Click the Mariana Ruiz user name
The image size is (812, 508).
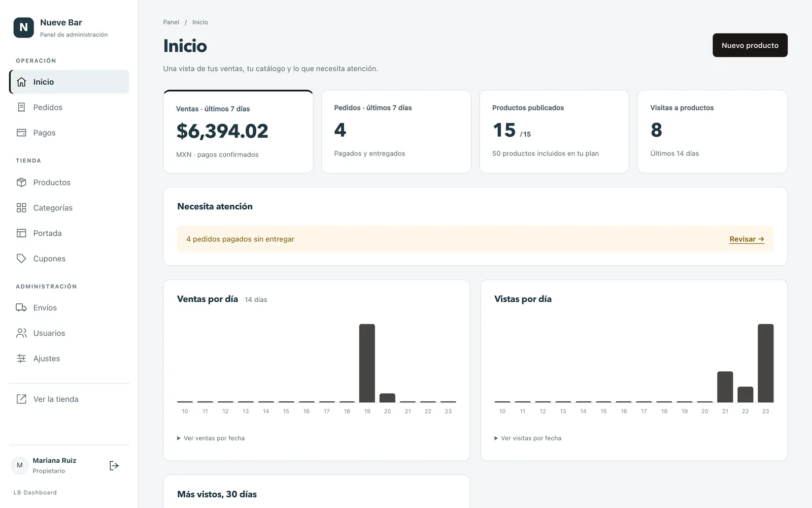54,461
